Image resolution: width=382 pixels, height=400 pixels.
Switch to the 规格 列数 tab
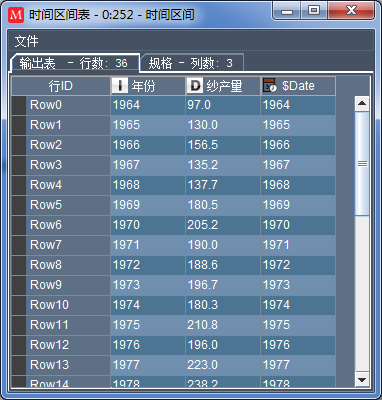(192, 63)
